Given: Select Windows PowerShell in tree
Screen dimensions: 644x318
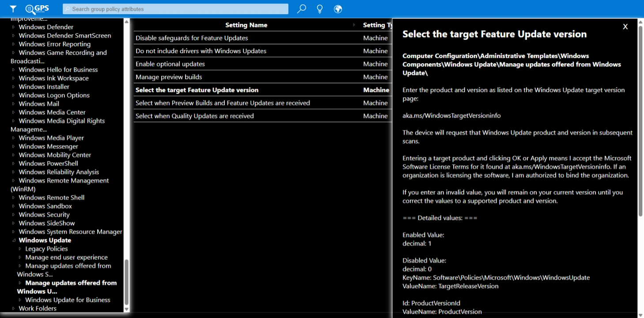Looking at the screenshot, I should pyautogui.click(x=48, y=163).
